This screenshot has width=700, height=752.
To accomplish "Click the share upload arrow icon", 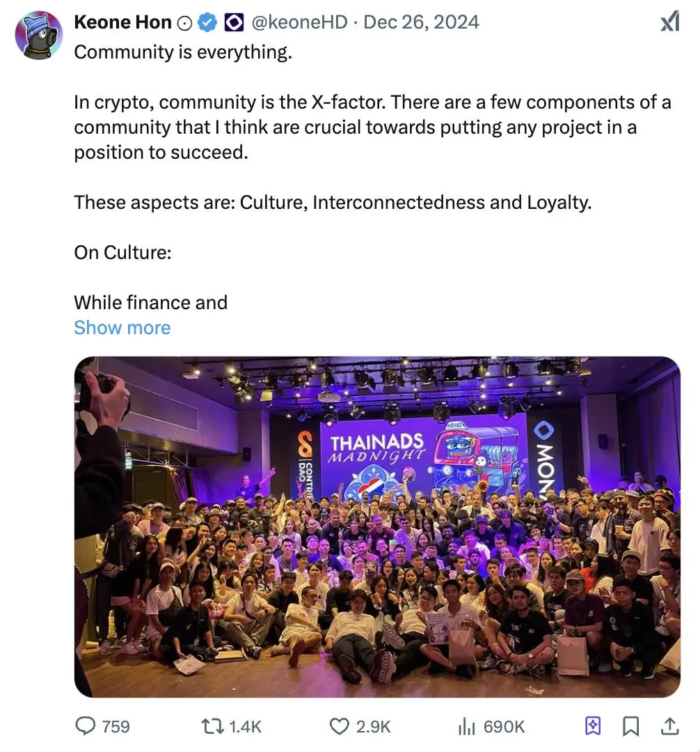I will pyautogui.click(x=669, y=726).
